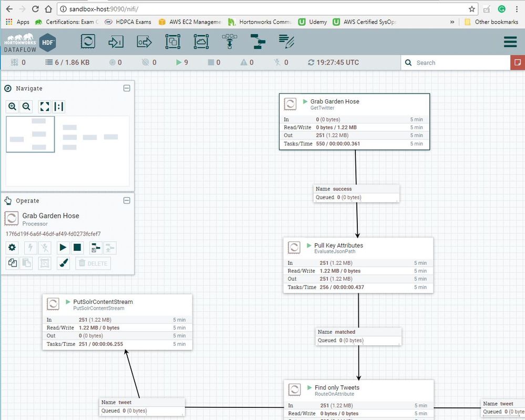
Task: Zoom in using Navigate panel magnifier
Action: click(12, 107)
